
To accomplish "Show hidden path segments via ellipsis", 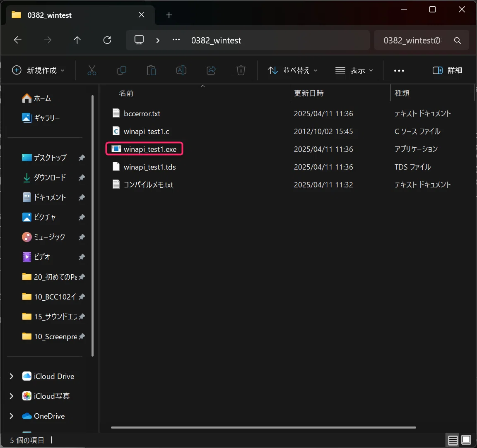I will [176, 40].
